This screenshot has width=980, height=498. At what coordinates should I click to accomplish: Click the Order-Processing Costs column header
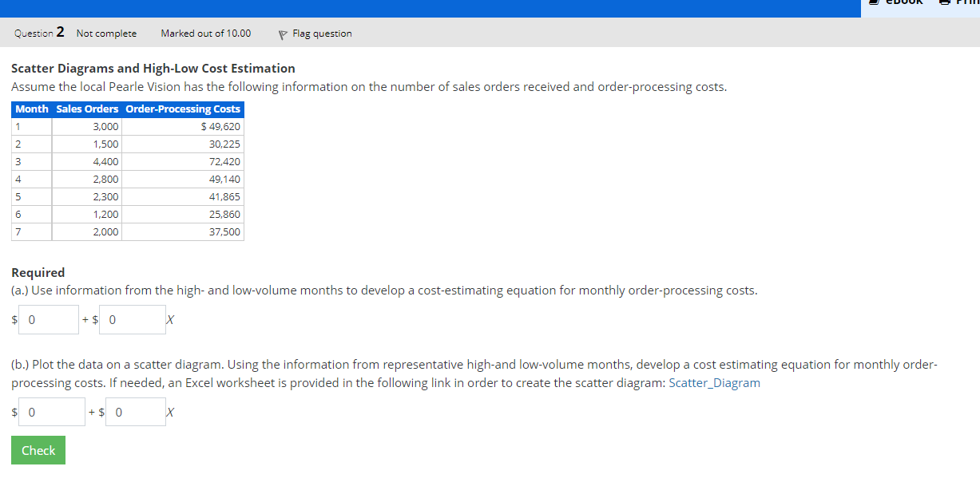point(183,109)
